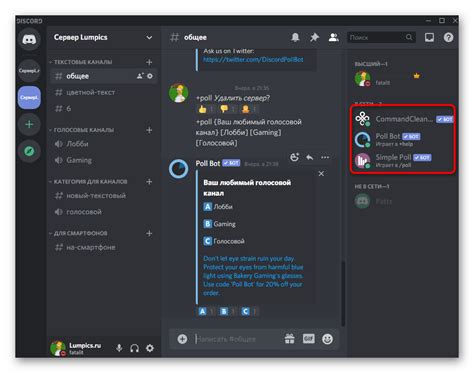
Task: Open user settings gear
Action: pos(150,348)
